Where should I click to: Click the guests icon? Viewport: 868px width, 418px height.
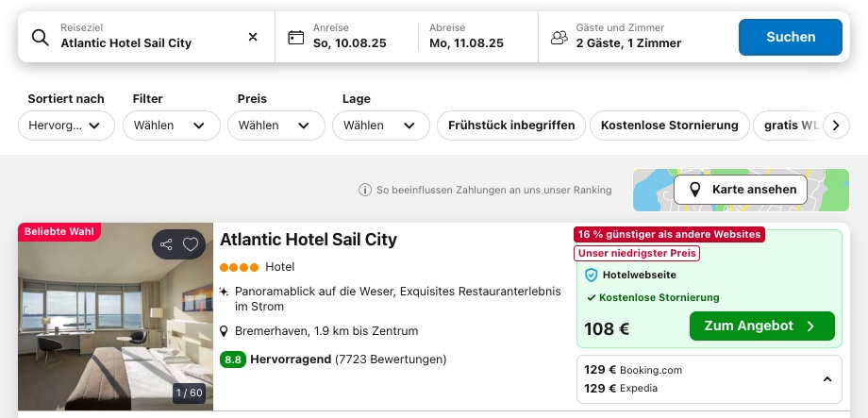(559, 37)
